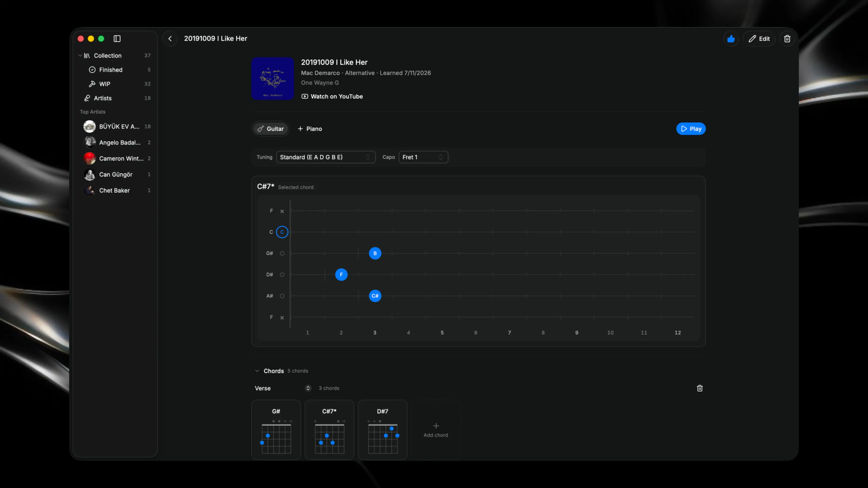Open Watch on YouTube link
This screenshot has height=488, width=868.
[x=332, y=96]
